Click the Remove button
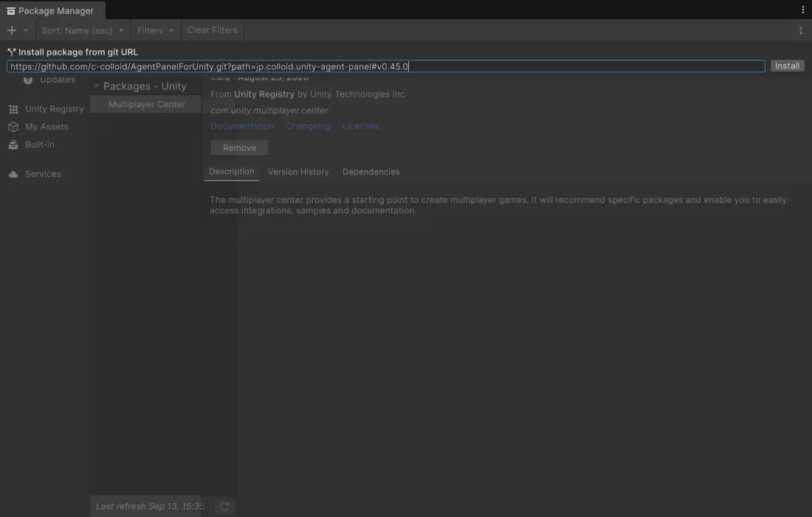The height and width of the screenshot is (517, 812). coord(239,148)
